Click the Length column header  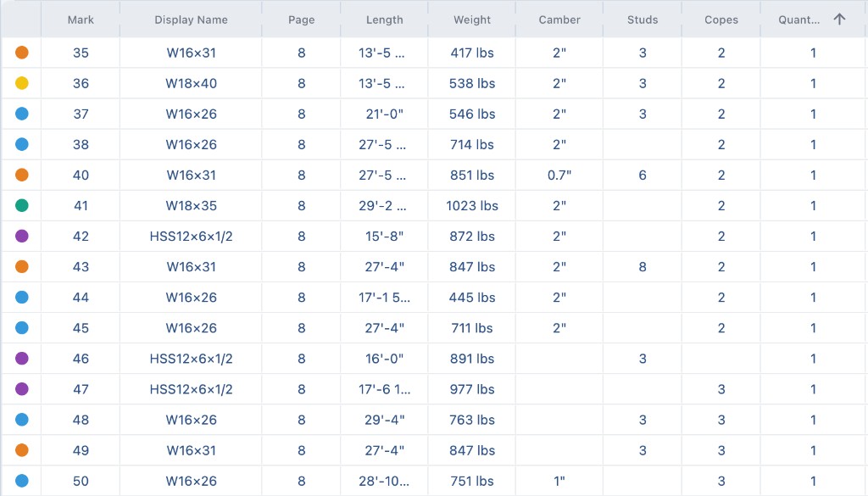click(x=385, y=20)
